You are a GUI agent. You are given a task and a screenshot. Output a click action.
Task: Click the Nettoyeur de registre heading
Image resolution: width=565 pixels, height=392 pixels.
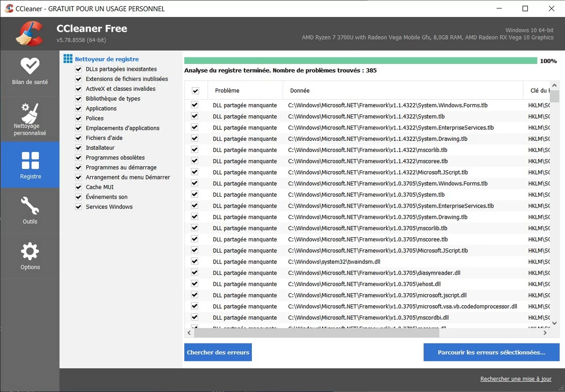[107, 59]
